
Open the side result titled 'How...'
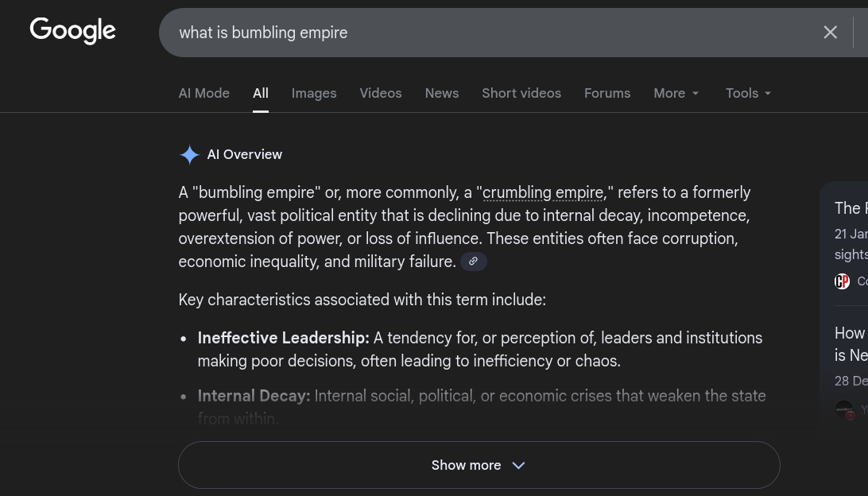(851, 334)
